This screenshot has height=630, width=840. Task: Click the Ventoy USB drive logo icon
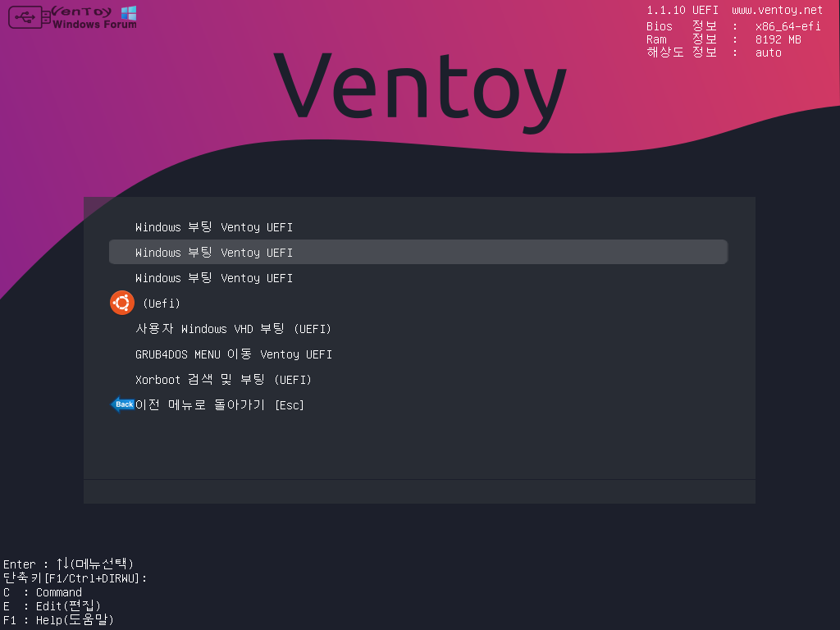point(30,18)
